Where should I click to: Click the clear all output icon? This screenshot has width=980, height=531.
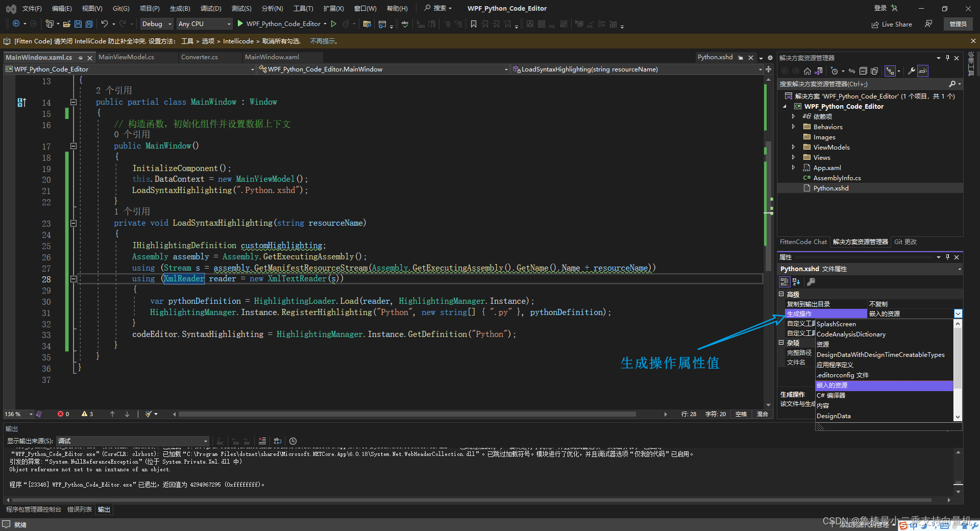coord(262,441)
